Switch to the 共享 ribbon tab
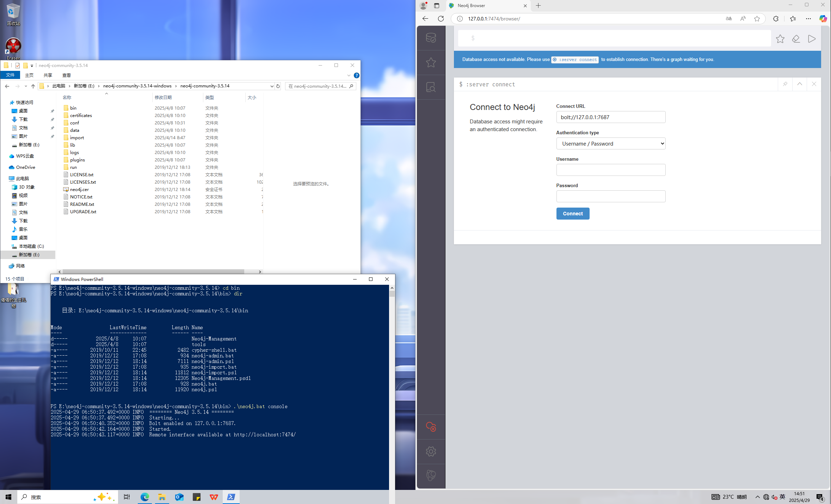The image size is (831, 504). click(48, 75)
